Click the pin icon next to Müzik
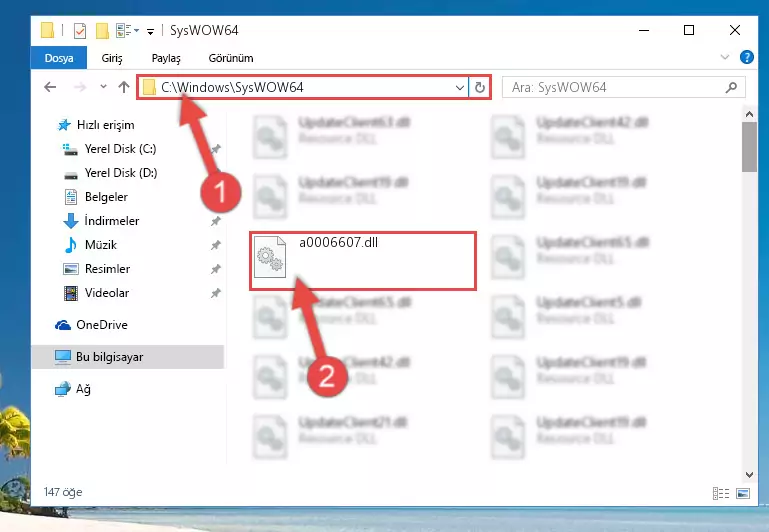 pos(215,245)
